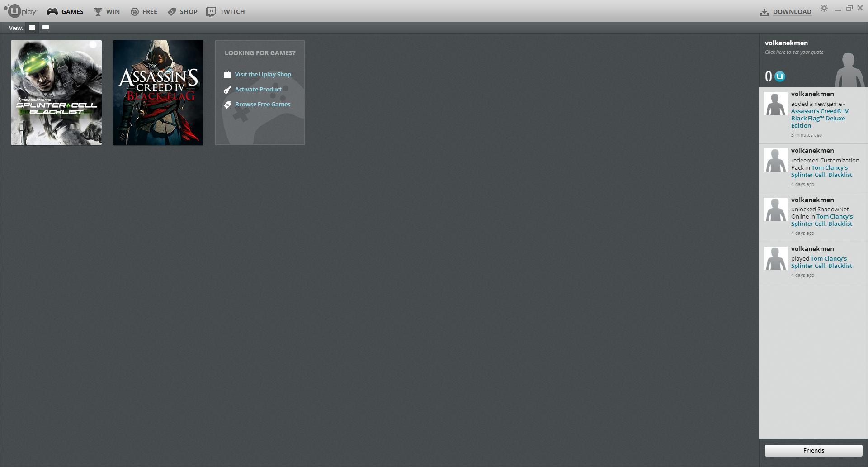Click the download arrow icon
The height and width of the screenshot is (467, 868).
tap(764, 12)
